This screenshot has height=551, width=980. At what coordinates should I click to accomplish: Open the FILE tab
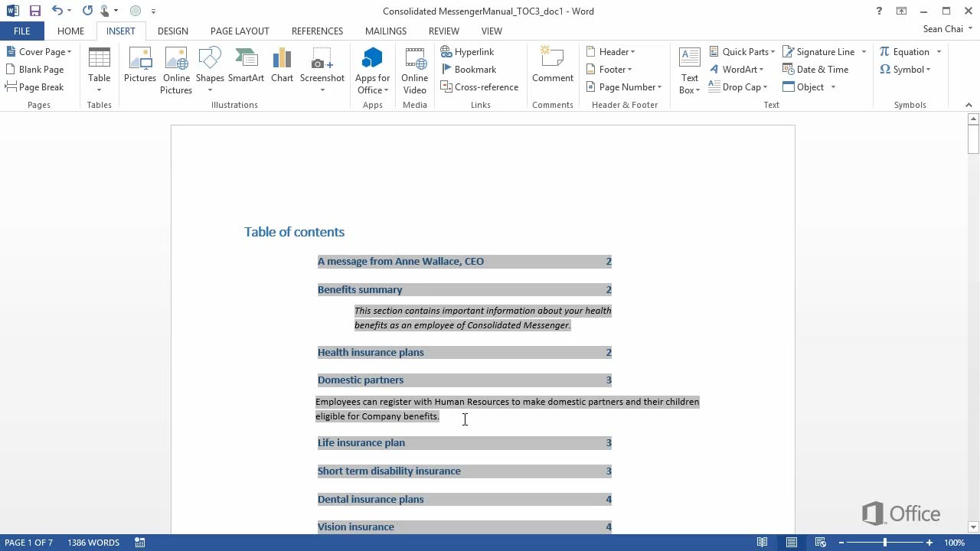(x=21, y=31)
